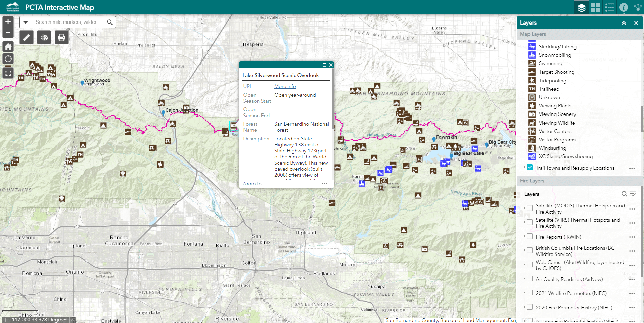This screenshot has height=323, width=644.
Task: Select the Measurement ruler tool
Action: pyautogui.click(x=26, y=37)
